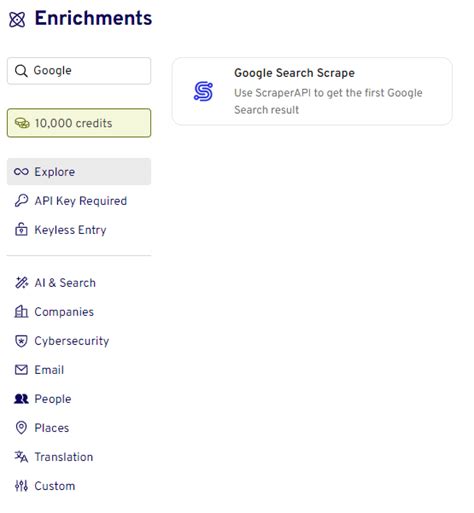Click the magic wand AI & Search icon
The width and height of the screenshot is (474, 513).
tap(22, 283)
